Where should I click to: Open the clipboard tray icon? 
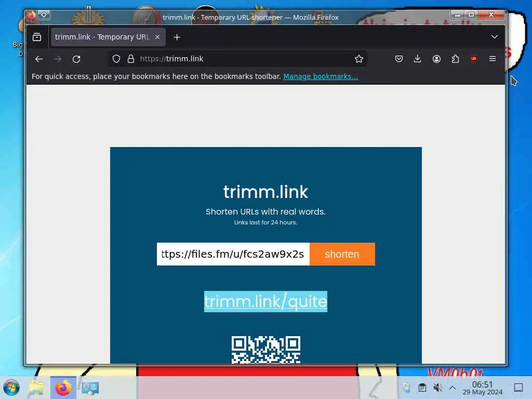pyautogui.click(x=422, y=388)
